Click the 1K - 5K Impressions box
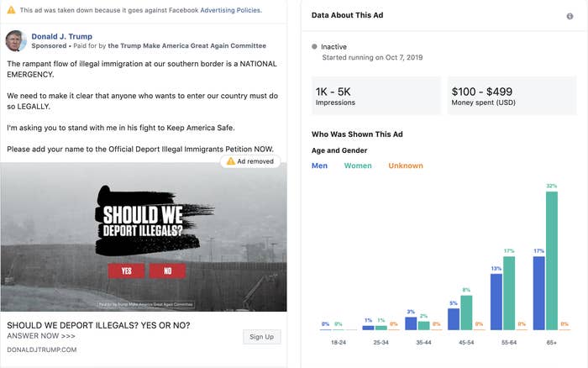The image size is (588, 368). tap(376, 96)
